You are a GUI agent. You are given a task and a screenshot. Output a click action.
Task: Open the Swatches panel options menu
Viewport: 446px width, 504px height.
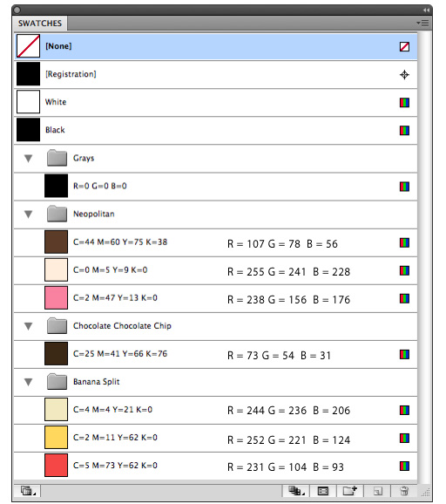[x=422, y=24]
